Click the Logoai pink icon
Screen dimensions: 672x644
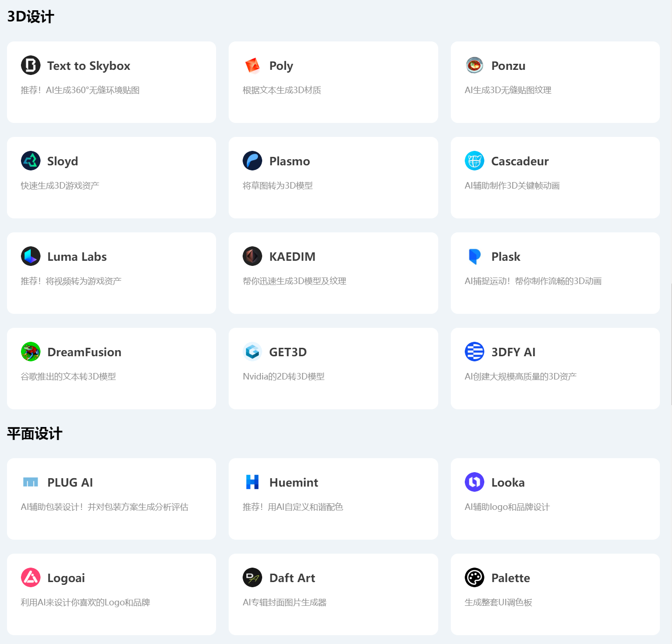31,577
